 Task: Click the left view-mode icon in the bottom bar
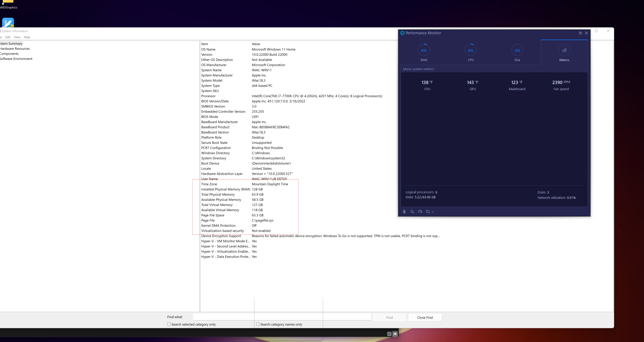[389, 334]
